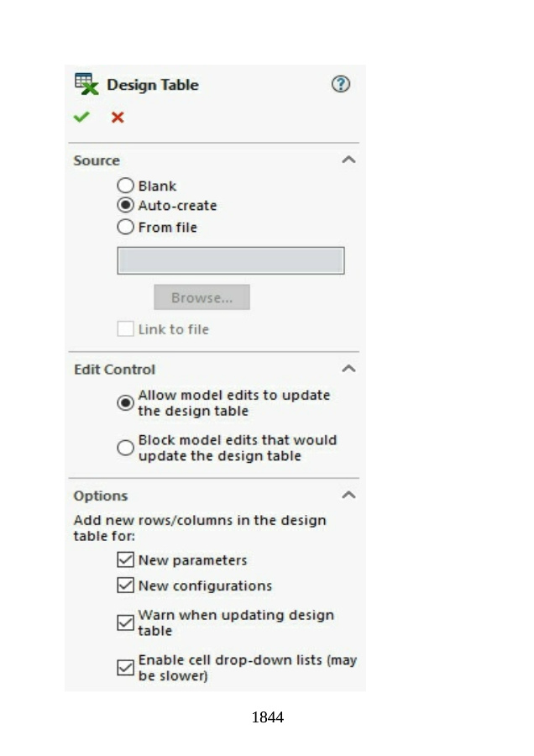Uncheck the New parameters checkbox
534x756 pixels.
(x=125, y=560)
